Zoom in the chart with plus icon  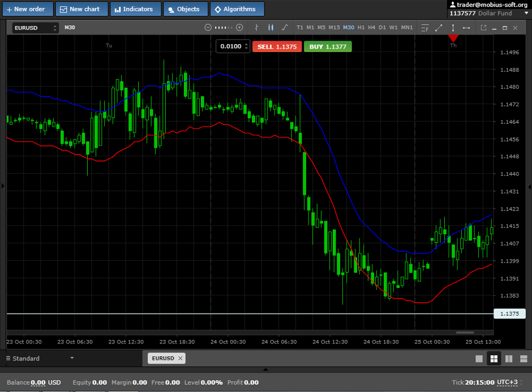[x=239, y=28]
